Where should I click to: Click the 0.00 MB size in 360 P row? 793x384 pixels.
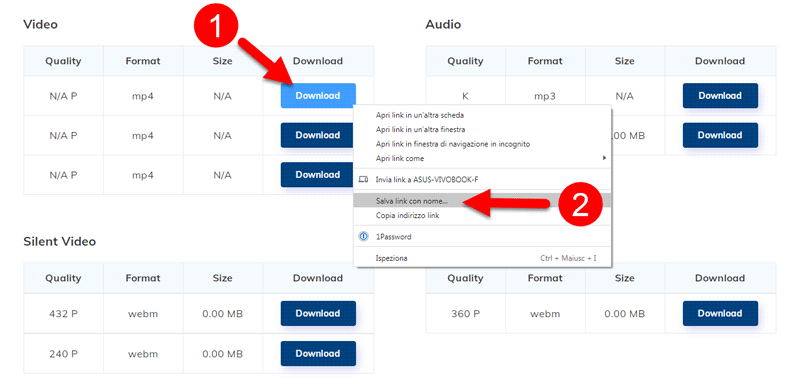[625, 314]
